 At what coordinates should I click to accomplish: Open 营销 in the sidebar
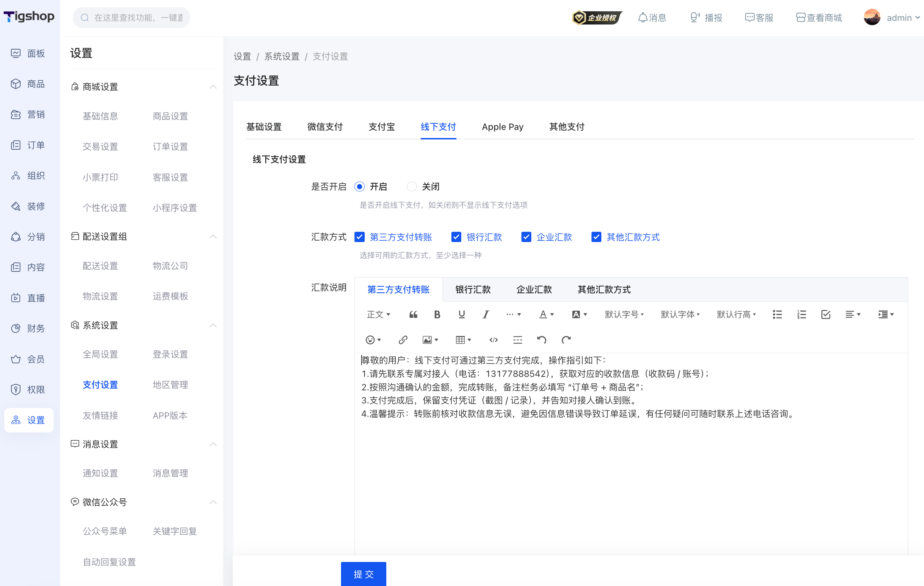(x=28, y=114)
